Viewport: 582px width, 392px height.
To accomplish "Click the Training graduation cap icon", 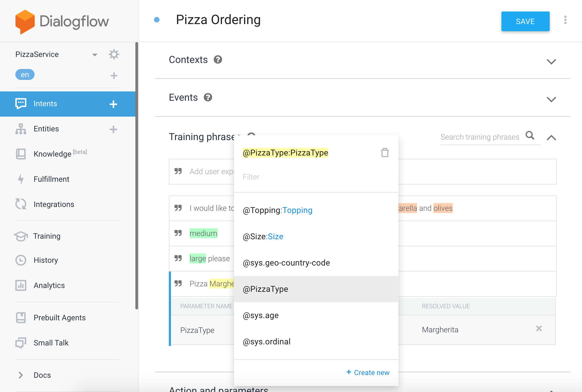I will tap(21, 236).
